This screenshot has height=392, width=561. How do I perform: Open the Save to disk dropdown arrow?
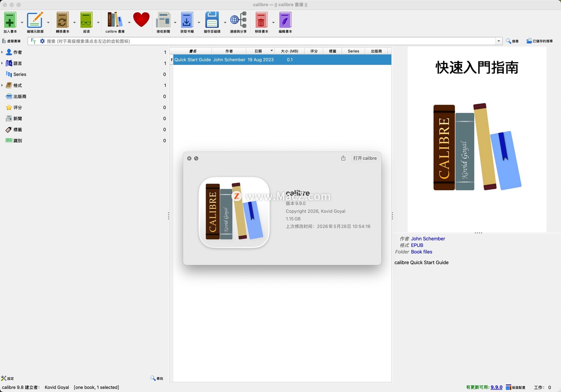pyautogui.click(x=225, y=23)
